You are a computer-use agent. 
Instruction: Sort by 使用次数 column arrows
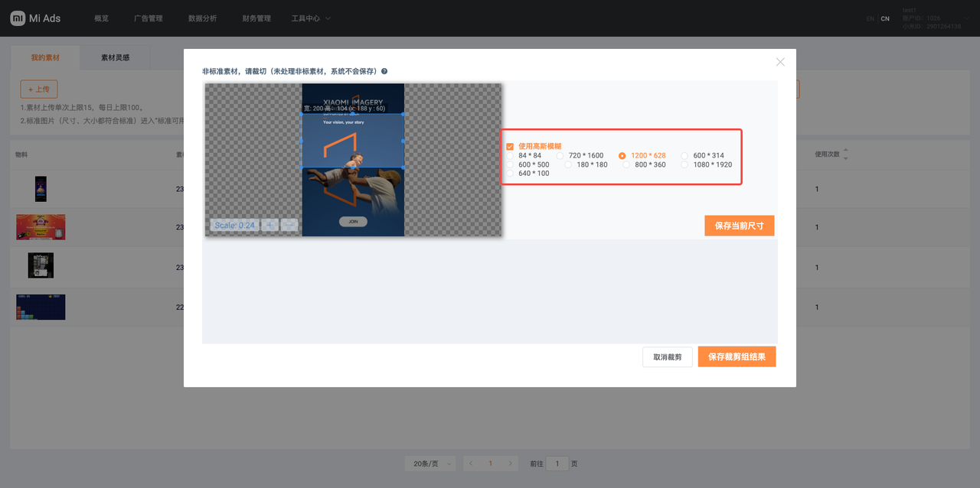point(845,155)
